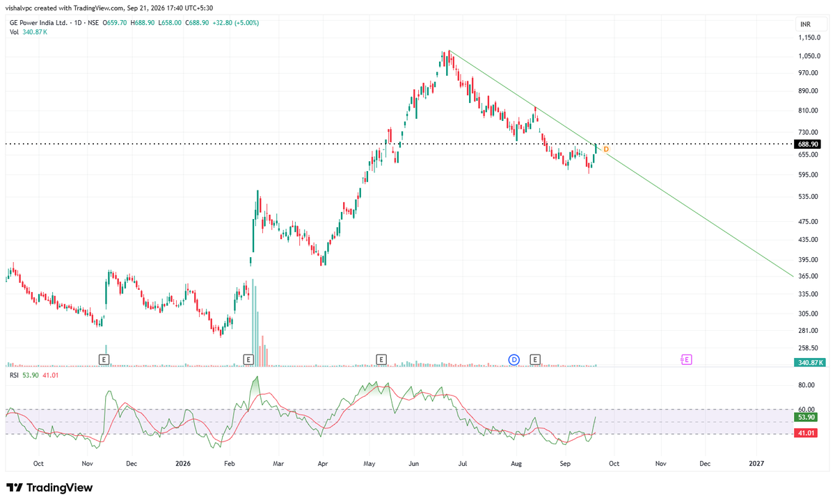The width and height of the screenshot is (835, 504).
Task: Click the 281.00 price axis label
Action: 809,330
